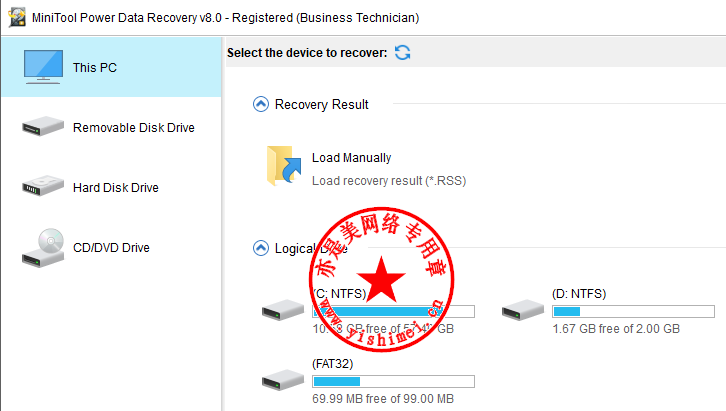Click Load recovery result (*.RSS) text
Viewport: 726px width, 411px height.
(x=389, y=181)
